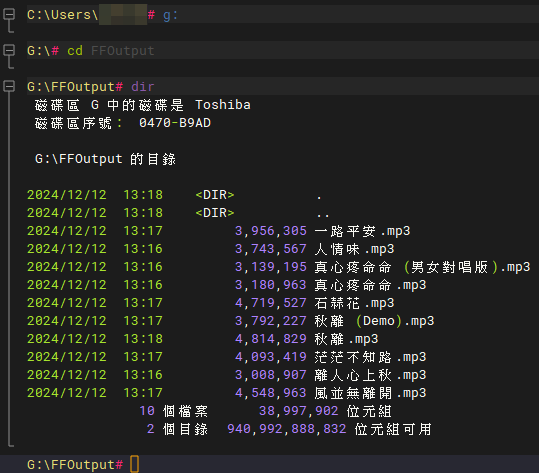This screenshot has height=473, width=539.
Task: Click the serial number '0470-B9AD'
Action: pos(175,123)
